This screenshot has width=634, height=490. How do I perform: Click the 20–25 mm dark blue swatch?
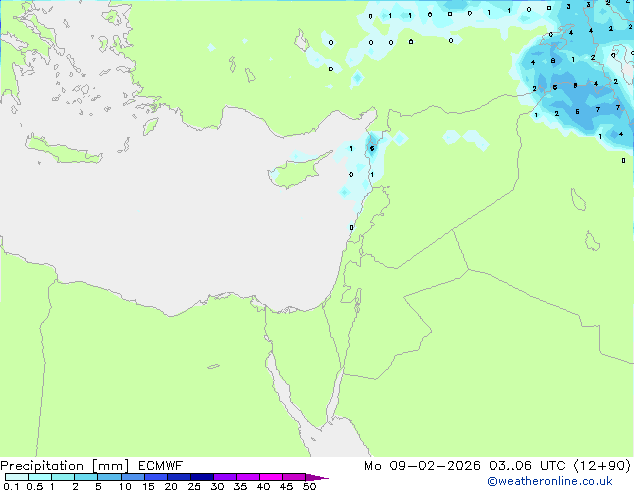tap(178, 477)
